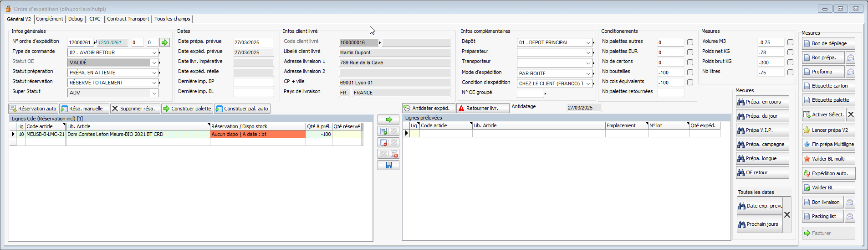This screenshot has width=868, height=250.
Task: Click green arrow transfer button between grids
Action: [x=388, y=120]
